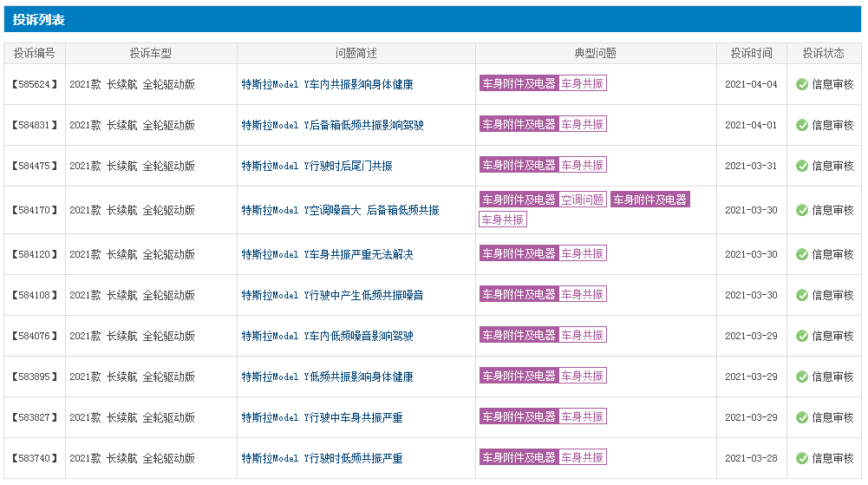Click the 典型问题 column header

(x=596, y=53)
